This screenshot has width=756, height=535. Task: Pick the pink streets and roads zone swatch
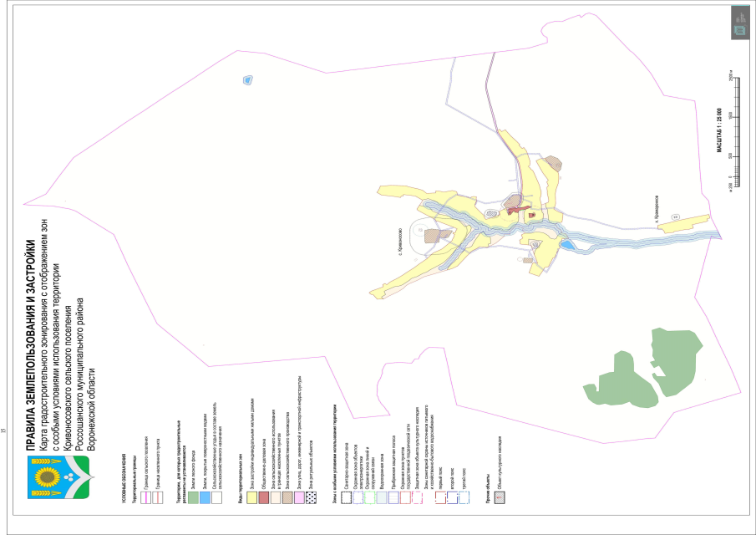click(299, 497)
